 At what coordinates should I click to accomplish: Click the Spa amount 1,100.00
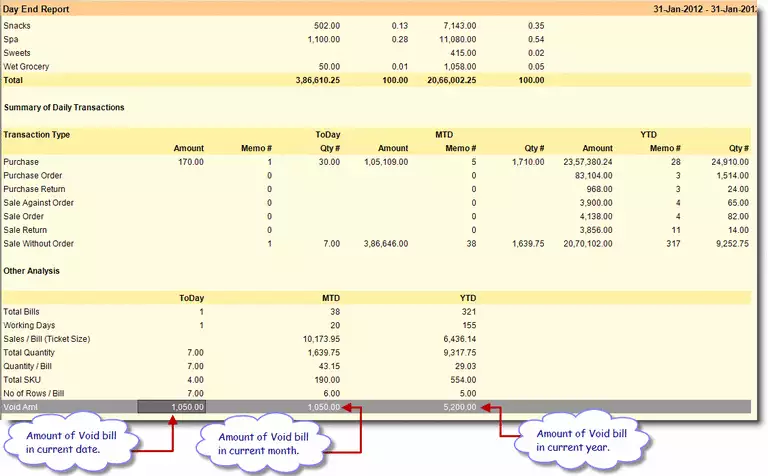(x=320, y=39)
